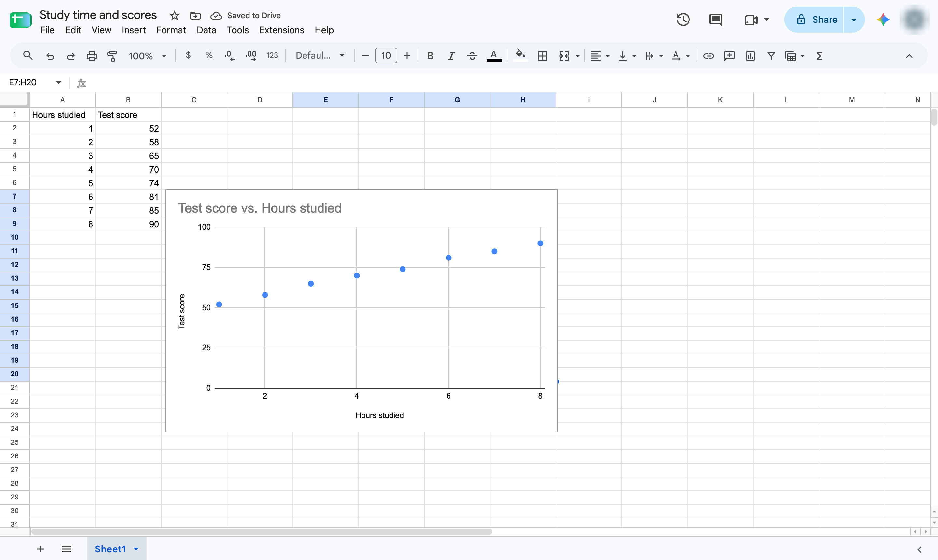The height and width of the screenshot is (560, 938).
Task: Show all sheets list icon
Action: [66, 549]
